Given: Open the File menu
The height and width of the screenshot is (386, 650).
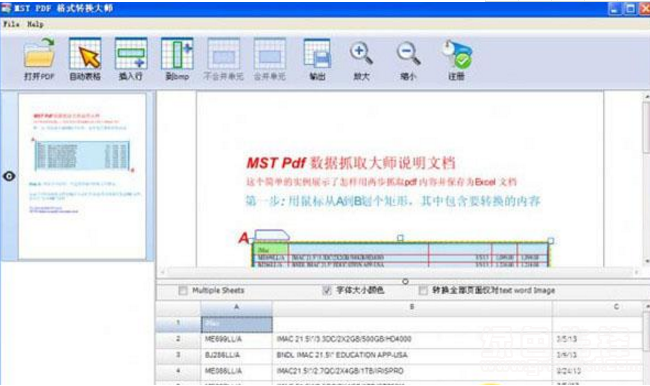Looking at the screenshot, I should tap(12, 24).
